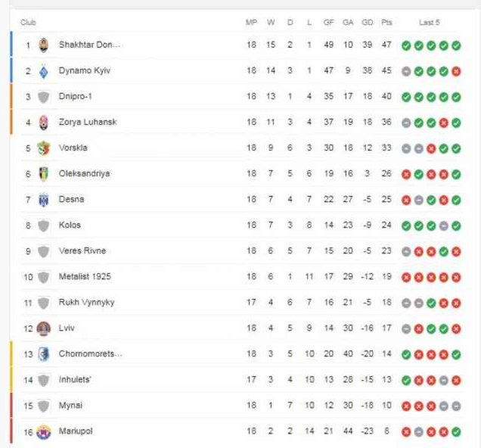Click the Dynamo Kyiv club crest
481x448 pixels.
44,71
